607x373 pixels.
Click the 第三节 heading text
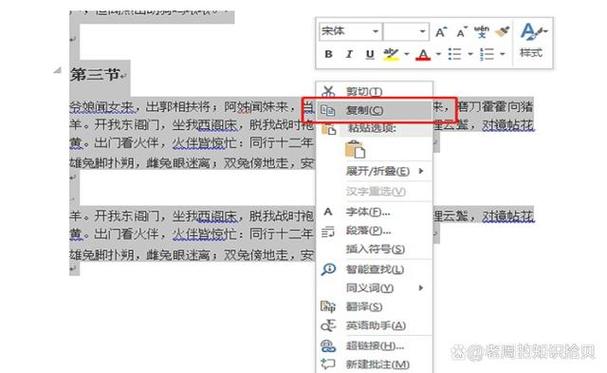tap(95, 74)
